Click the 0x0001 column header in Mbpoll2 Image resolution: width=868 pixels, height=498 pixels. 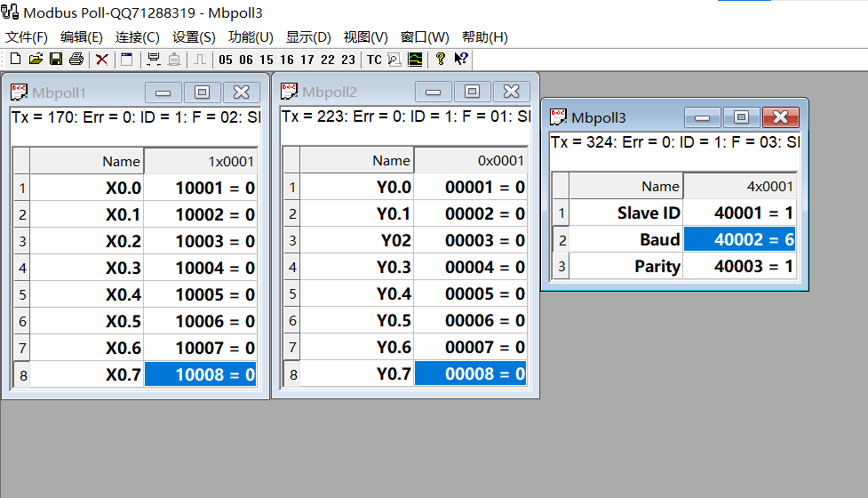(470, 161)
